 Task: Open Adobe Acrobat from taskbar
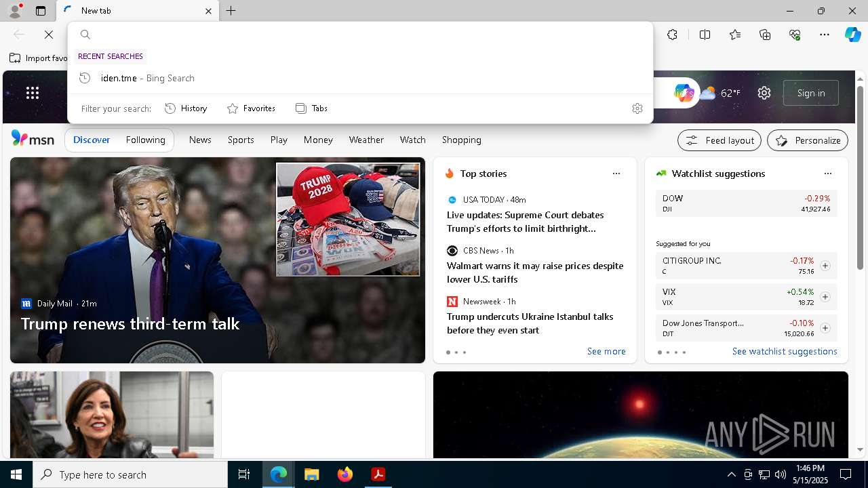pyautogui.click(x=378, y=474)
